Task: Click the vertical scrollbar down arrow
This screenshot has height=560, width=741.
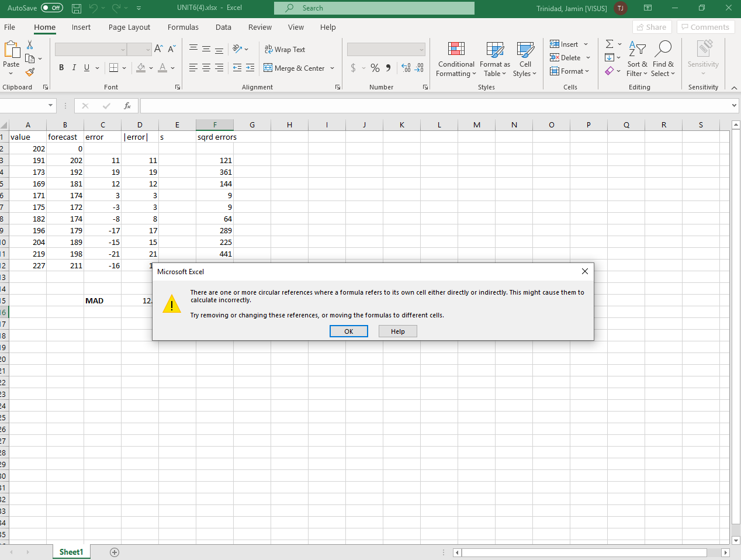Action: tap(736, 541)
